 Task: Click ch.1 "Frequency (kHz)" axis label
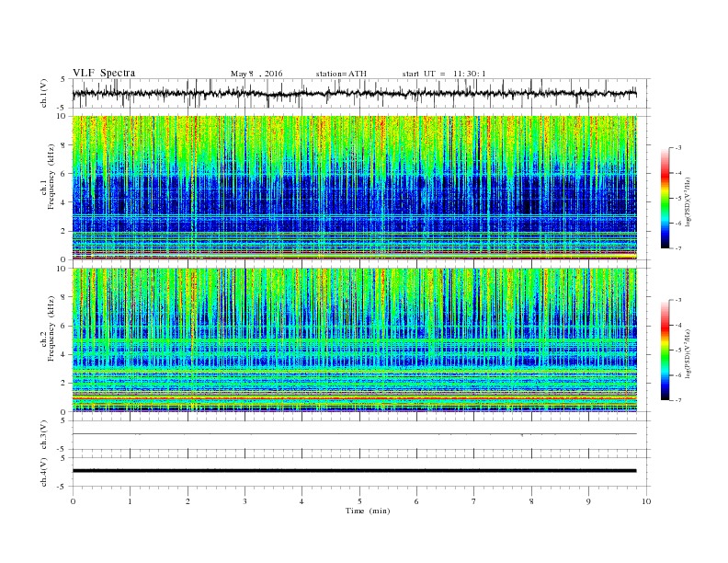tap(51, 177)
